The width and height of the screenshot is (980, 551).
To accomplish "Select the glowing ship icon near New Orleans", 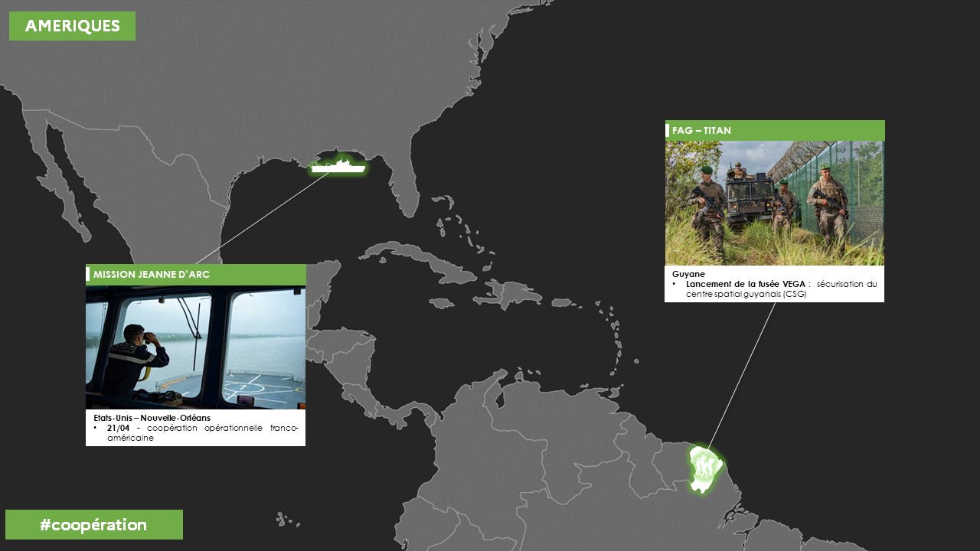I will [339, 165].
